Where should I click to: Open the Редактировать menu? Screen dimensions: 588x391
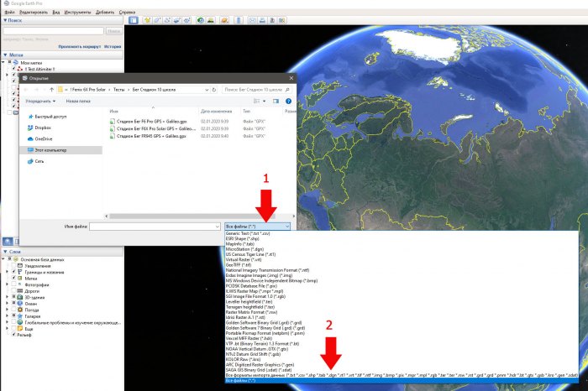pyautogui.click(x=34, y=13)
